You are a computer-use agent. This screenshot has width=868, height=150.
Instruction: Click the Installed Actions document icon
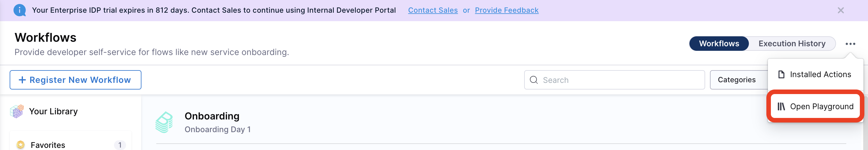tap(781, 74)
